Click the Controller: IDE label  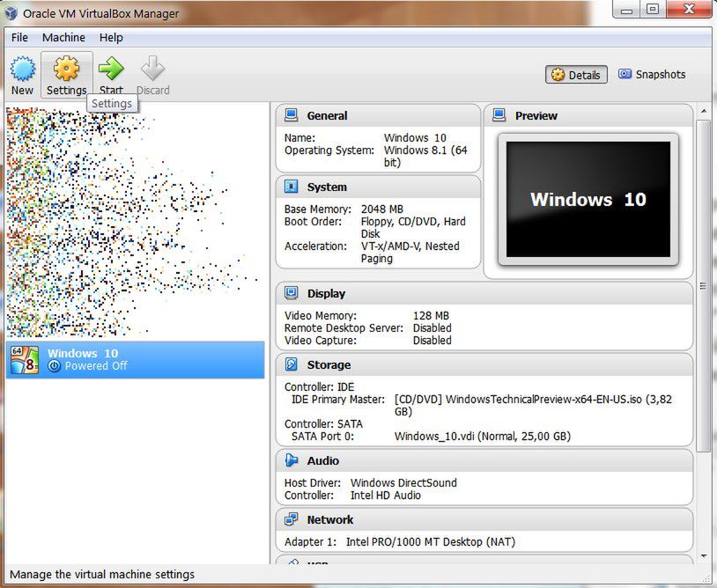click(x=319, y=387)
